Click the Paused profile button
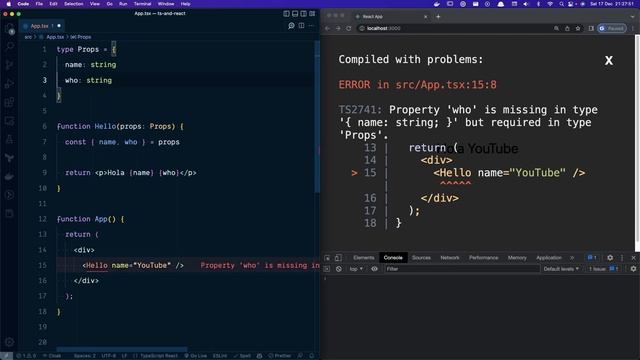 pyautogui.click(x=611, y=28)
